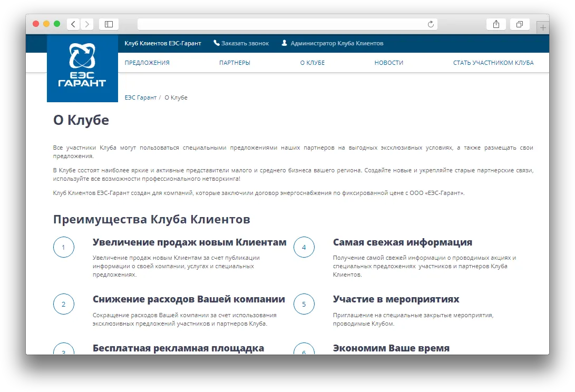
Task: Click the number 4 circle icon
Action: 304,247
